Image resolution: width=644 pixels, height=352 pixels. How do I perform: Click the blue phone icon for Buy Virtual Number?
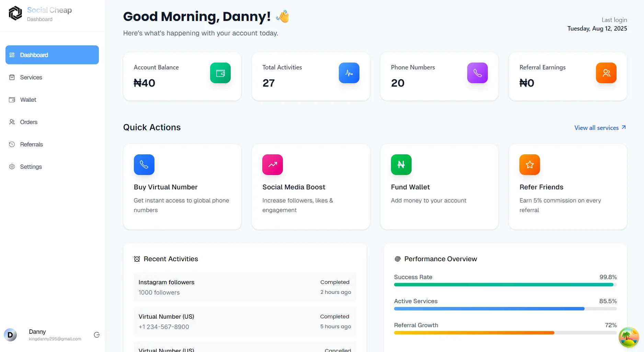click(144, 165)
